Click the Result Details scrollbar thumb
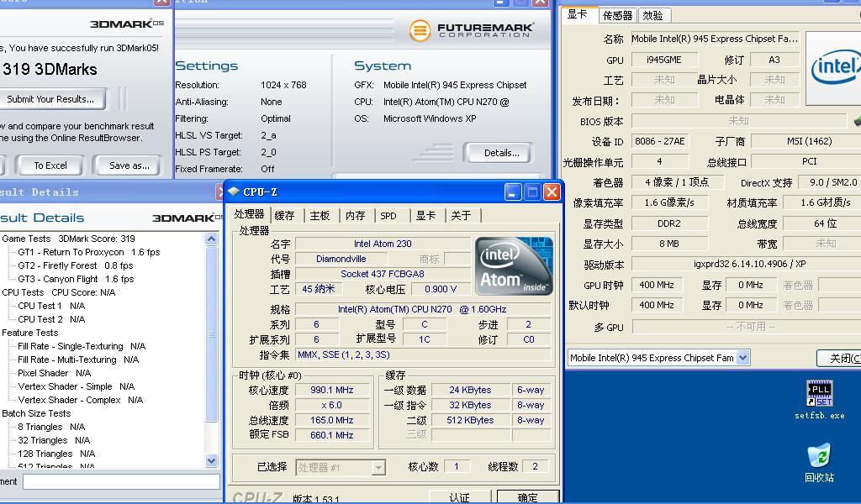Screen dimensions: 861x504 [x=211, y=334]
